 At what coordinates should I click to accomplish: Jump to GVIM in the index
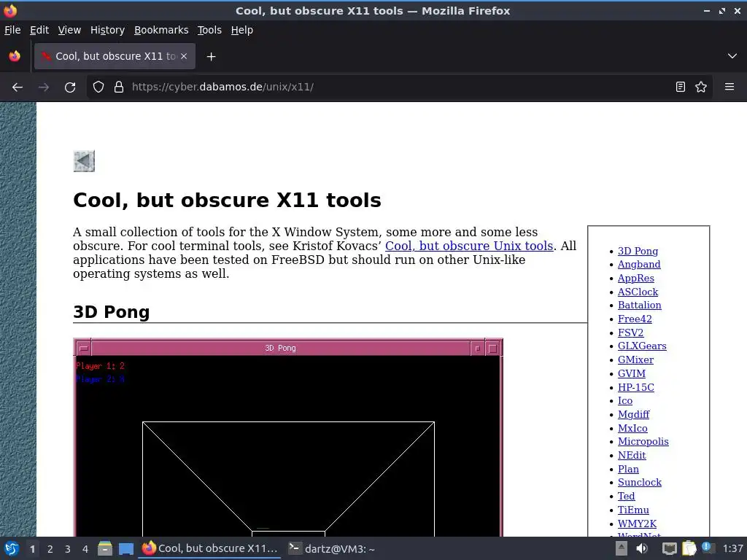pyautogui.click(x=632, y=374)
